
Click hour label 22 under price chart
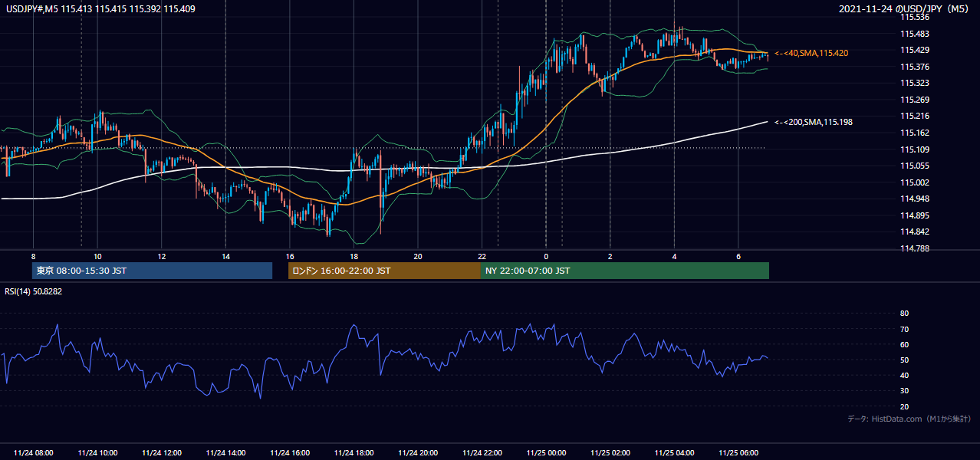tap(482, 256)
